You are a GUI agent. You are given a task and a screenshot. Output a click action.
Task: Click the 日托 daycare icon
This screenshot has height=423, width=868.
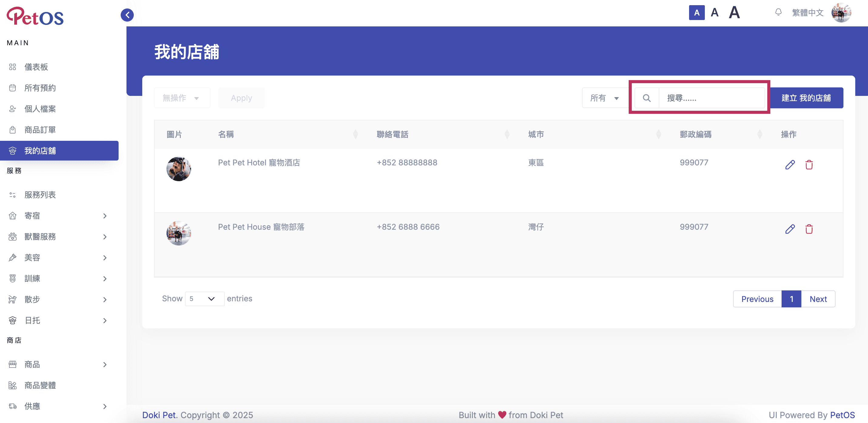pos(12,320)
